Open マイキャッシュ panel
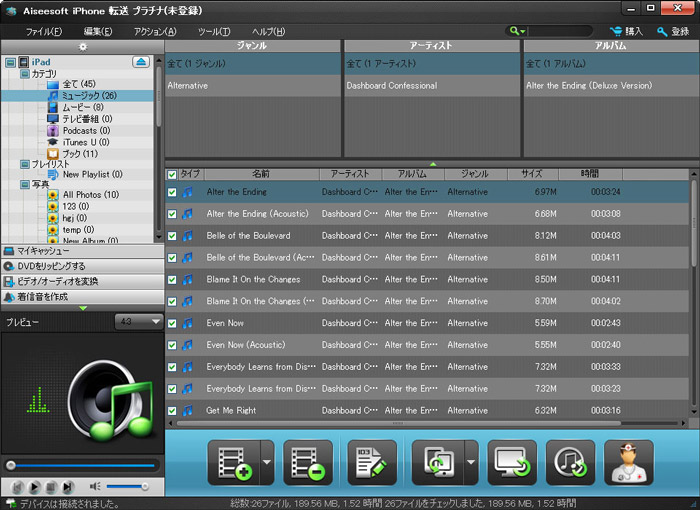This screenshot has width=700, height=510. pos(83,251)
